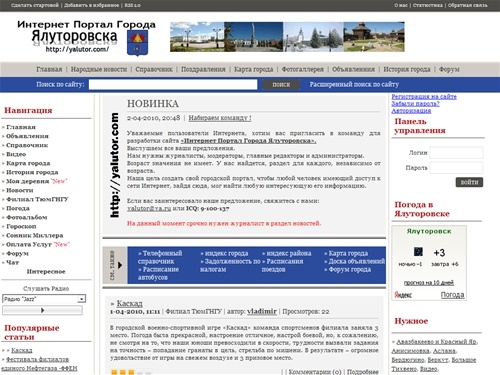Click the play arrow beside 'см. также'

pyautogui.click(x=120, y=265)
